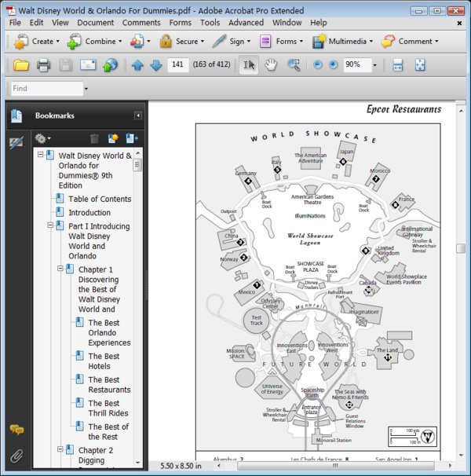
Task: Collapse the Chapter 1 bookmark node
Action: 59,269
